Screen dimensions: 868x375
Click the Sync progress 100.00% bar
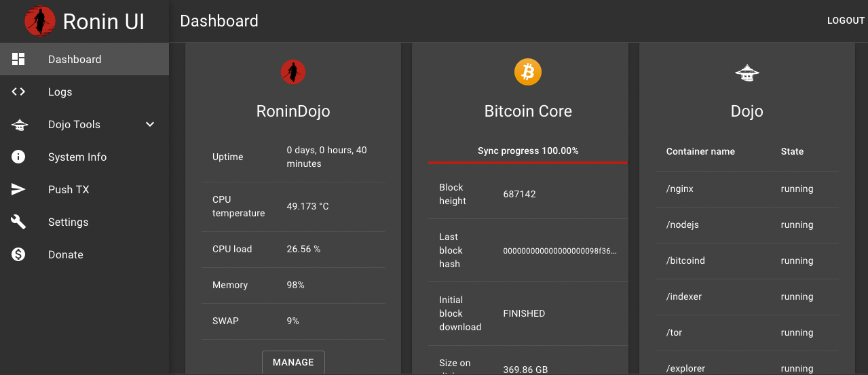pos(528,162)
